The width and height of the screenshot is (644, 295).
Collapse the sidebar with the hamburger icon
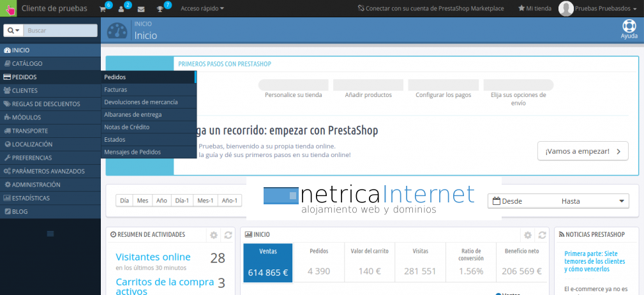pyautogui.click(x=50, y=233)
